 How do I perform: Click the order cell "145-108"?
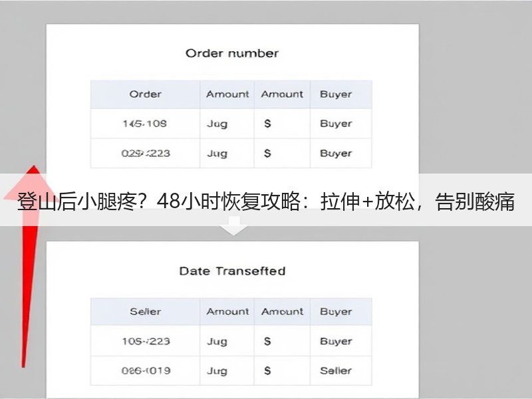pyautogui.click(x=145, y=124)
